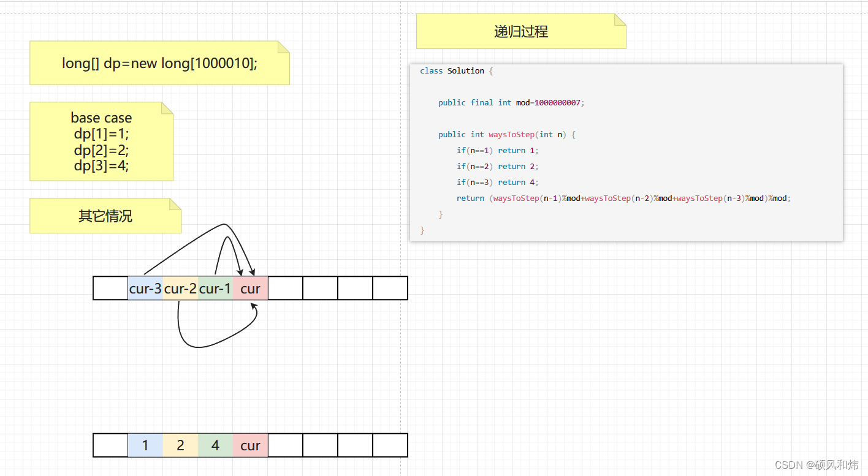Select the "其它情况" sticky note

[105, 216]
